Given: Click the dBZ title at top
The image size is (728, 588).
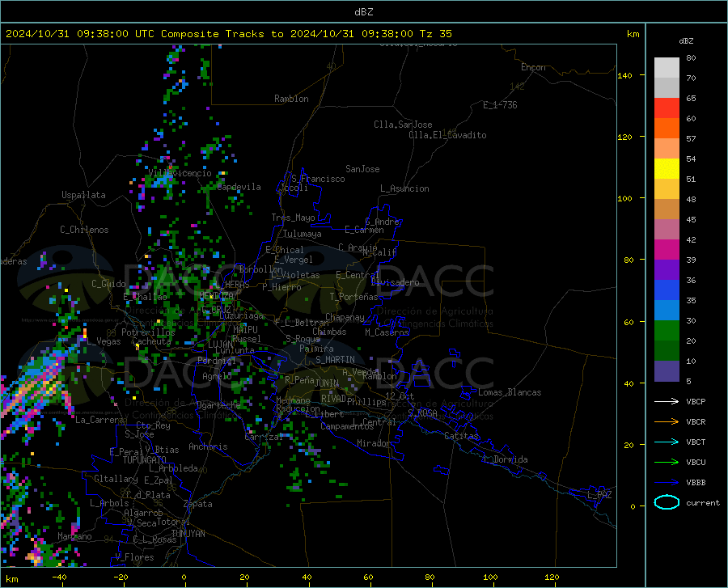Looking at the screenshot, I should [x=363, y=12].
